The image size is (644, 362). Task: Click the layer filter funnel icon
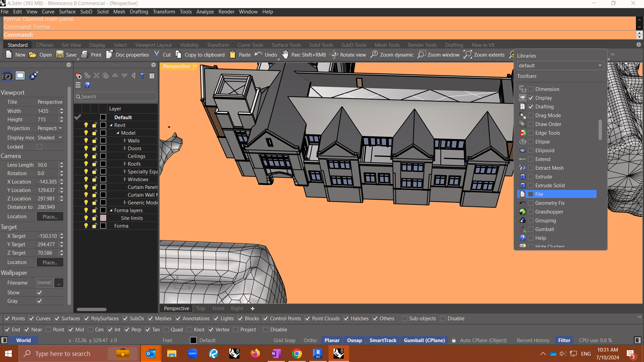tap(143, 76)
